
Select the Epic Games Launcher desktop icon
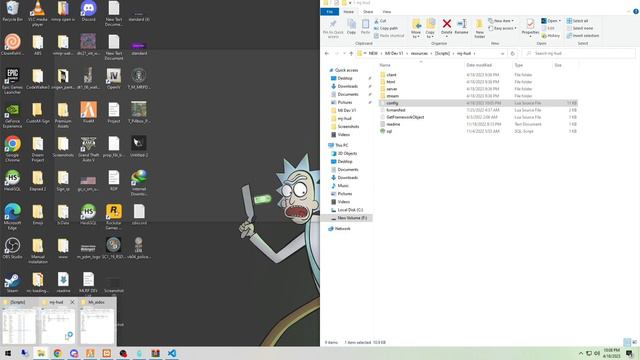point(12,81)
